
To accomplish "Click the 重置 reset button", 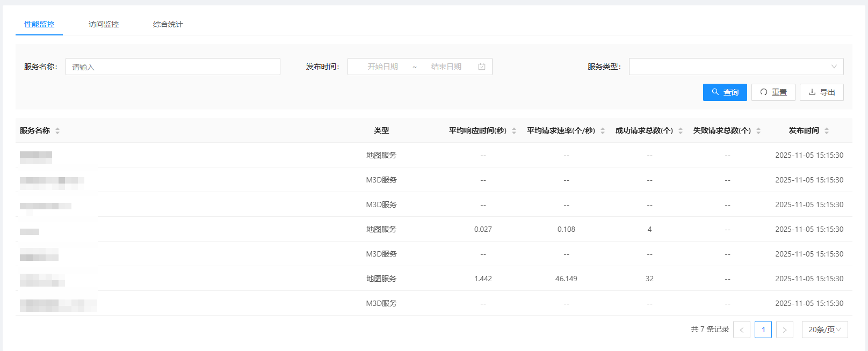I will click(773, 92).
